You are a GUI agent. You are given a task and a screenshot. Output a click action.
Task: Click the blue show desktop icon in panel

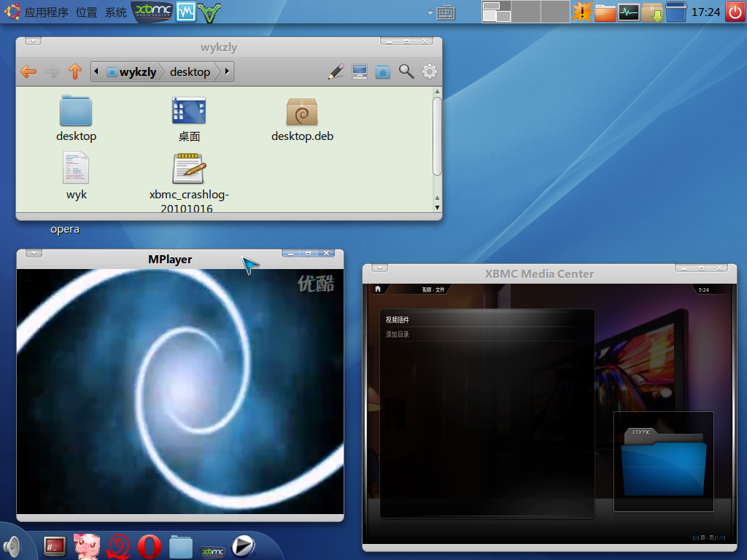click(x=676, y=12)
